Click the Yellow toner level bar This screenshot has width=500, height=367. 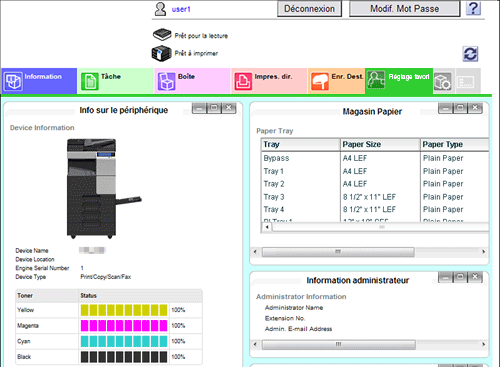click(124, 310)
